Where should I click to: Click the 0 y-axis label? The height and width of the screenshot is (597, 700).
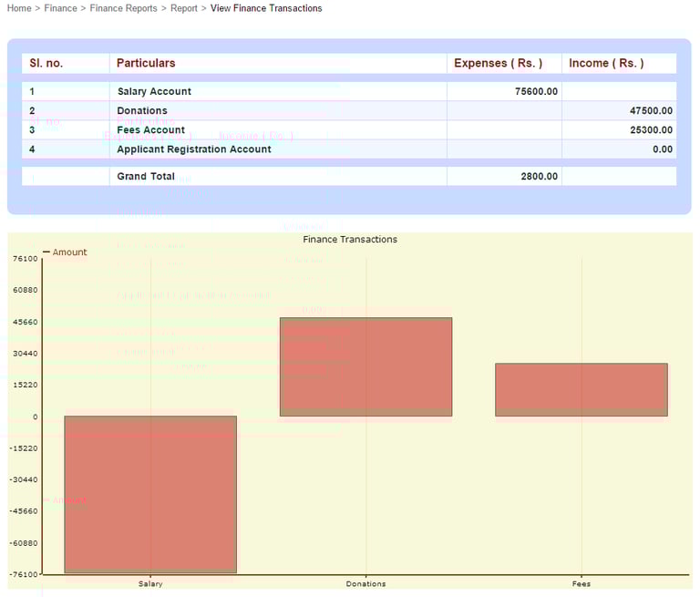[x=36, y=417]
